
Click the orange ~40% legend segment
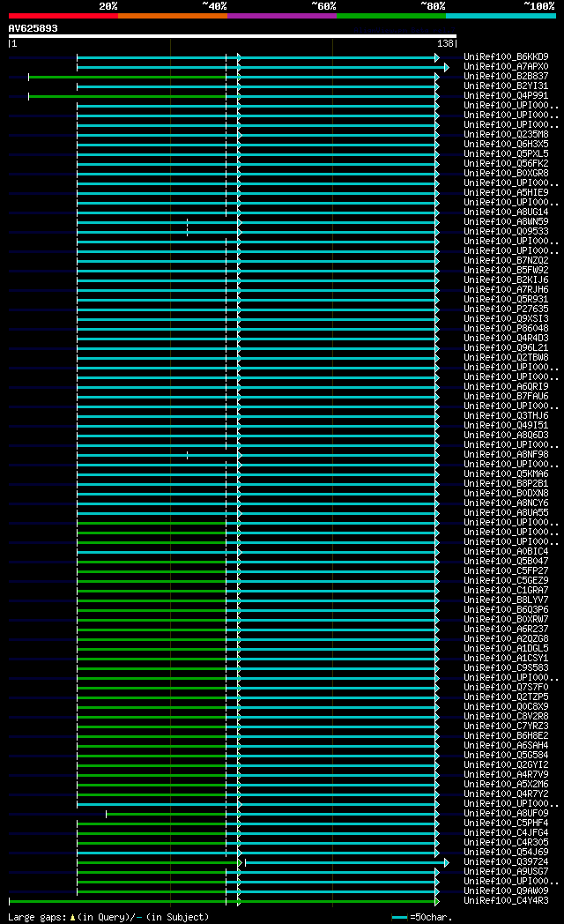click(173, 16)
